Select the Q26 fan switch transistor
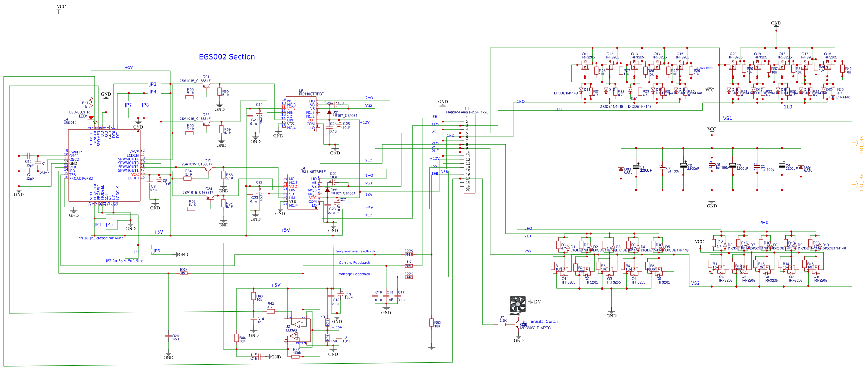This screenshot has height=370, width=868. 517,325
